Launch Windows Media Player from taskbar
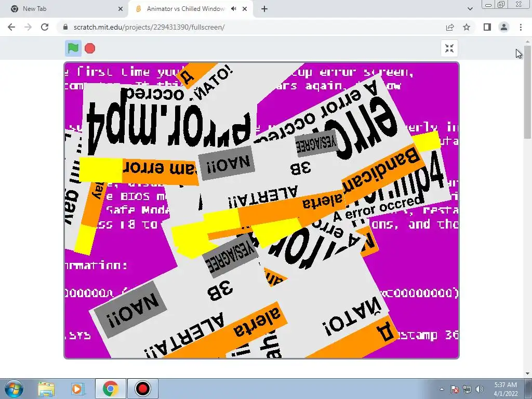The height and width of the screenshot is (399, 532). click(x=77, y=389)
